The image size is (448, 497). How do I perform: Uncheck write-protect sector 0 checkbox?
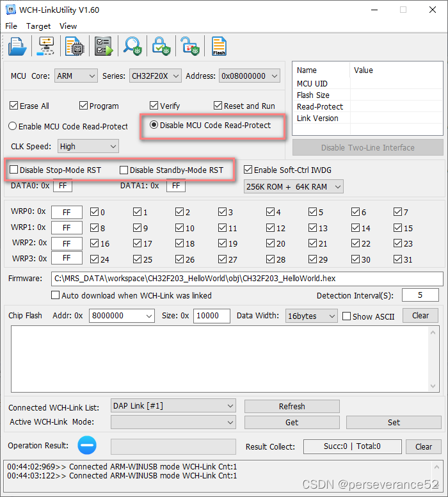(94, 212)
